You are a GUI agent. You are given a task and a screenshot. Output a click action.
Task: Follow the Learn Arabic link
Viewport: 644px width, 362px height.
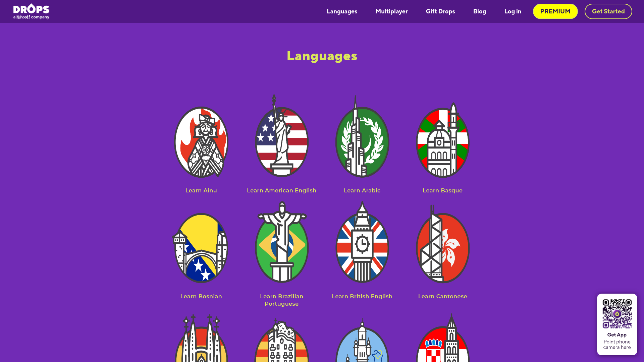(x=362, y=190)
